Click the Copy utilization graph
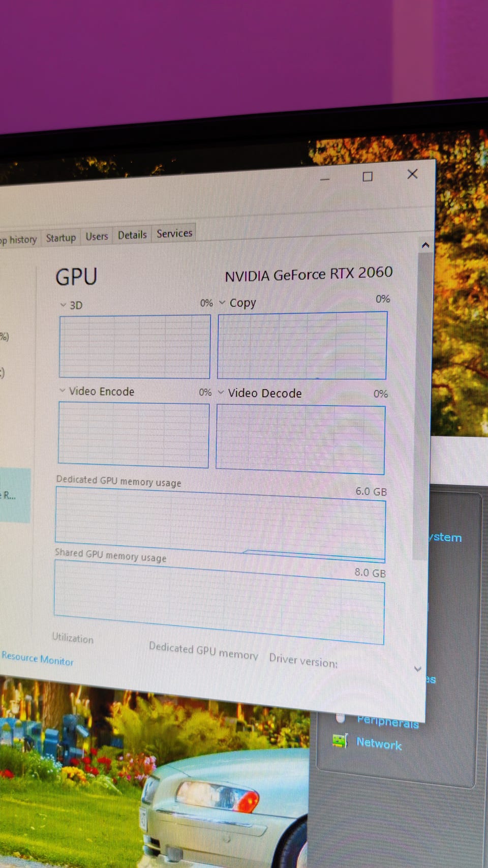Image resolution: width=488 pixels, height=868 pixels. click(x=302, y=345)
